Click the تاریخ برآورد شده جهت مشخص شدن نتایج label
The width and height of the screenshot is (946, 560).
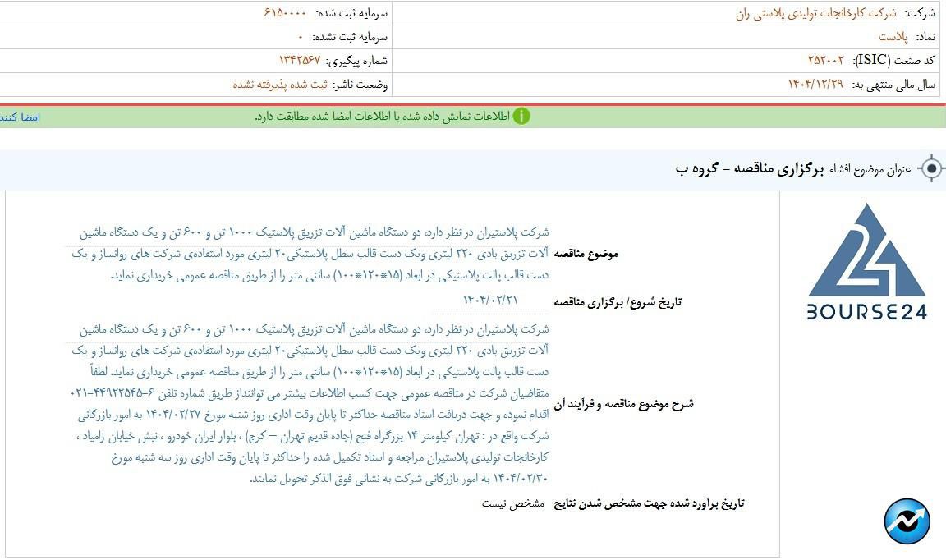point(650,503)
